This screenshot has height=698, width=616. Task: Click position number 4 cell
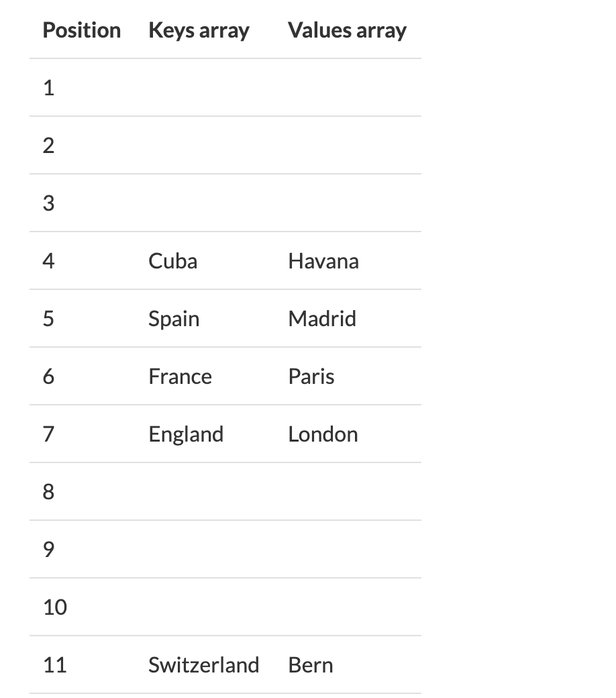[48, 261]
